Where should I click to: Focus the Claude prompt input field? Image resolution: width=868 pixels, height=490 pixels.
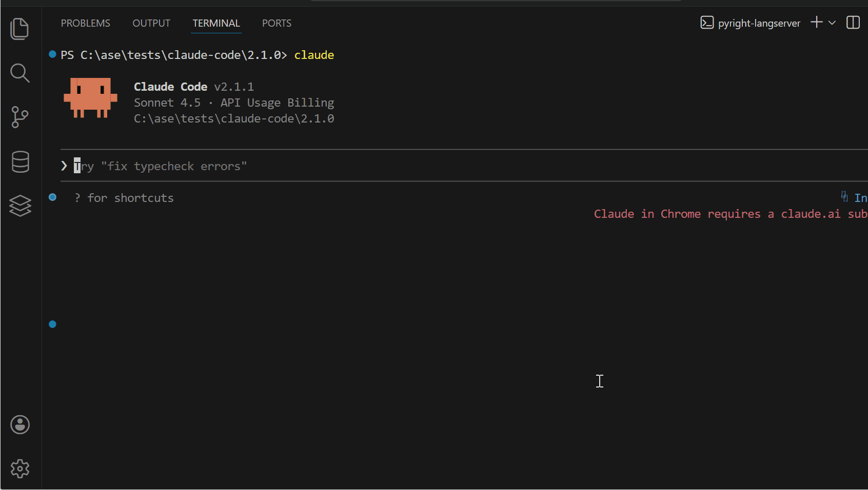464,166
